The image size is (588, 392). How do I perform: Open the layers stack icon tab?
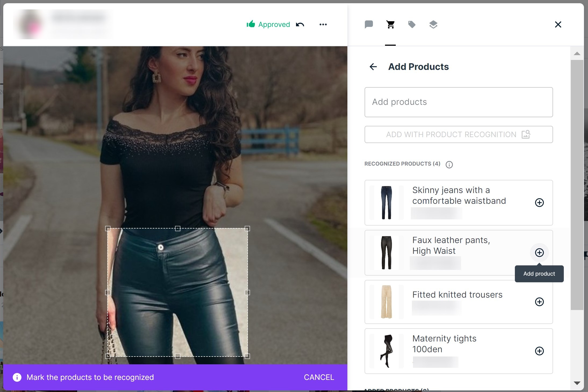[433, 24]
